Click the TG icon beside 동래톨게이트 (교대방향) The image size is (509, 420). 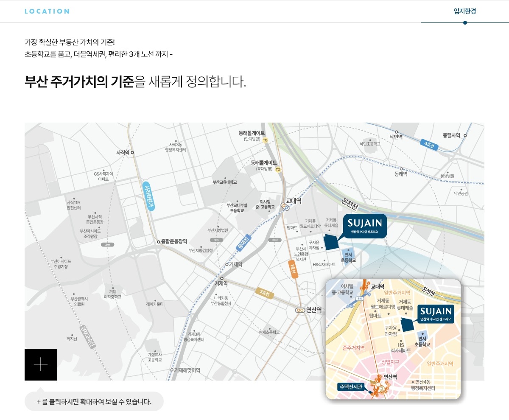coord(278,170)
